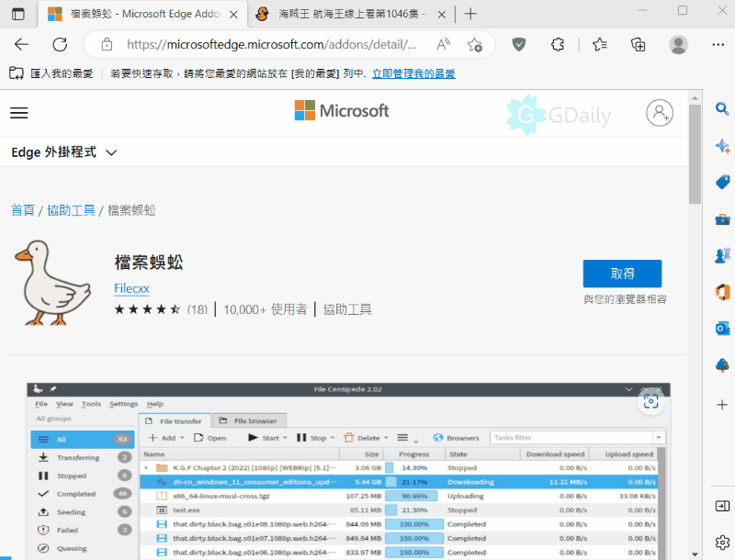735x560 pixels.
Task: Click the scrollbar down arrow
Action: pos(695,554)
